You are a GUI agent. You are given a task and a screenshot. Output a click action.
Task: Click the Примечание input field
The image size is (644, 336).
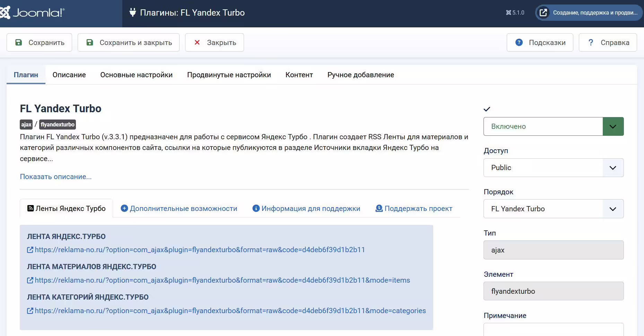click(x=554, y=330)
